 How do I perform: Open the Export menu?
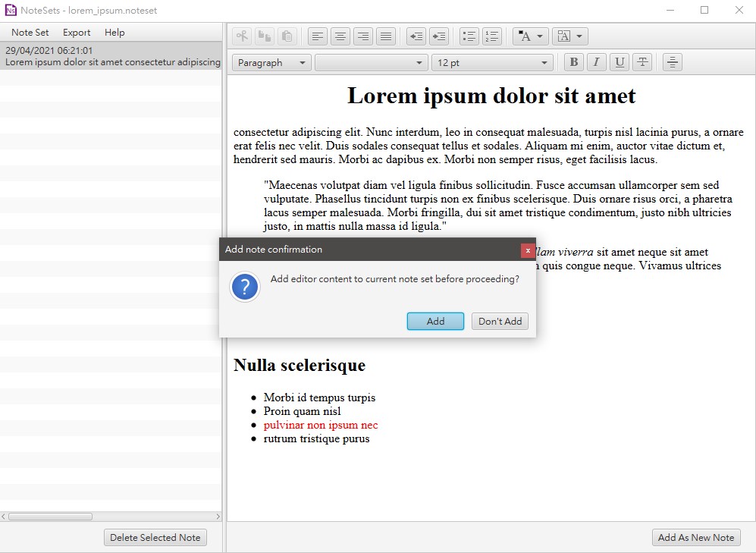pos(77,32)
